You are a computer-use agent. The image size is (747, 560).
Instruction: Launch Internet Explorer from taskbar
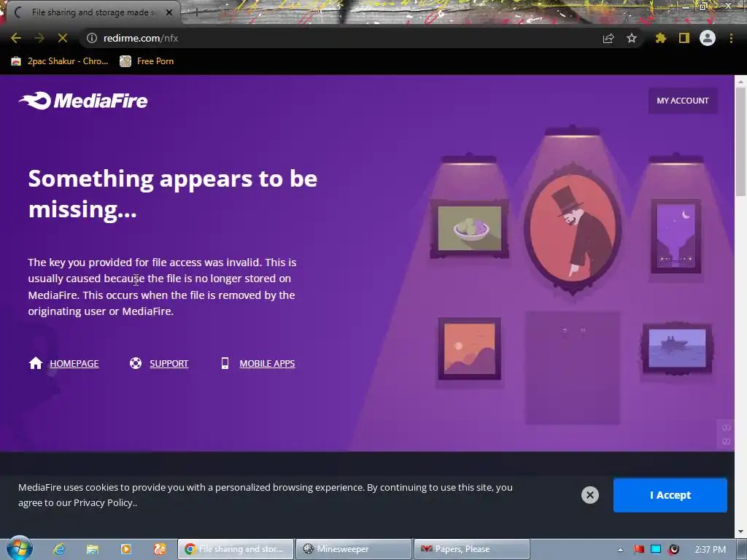pyautogui.click(x=59, y=549)
